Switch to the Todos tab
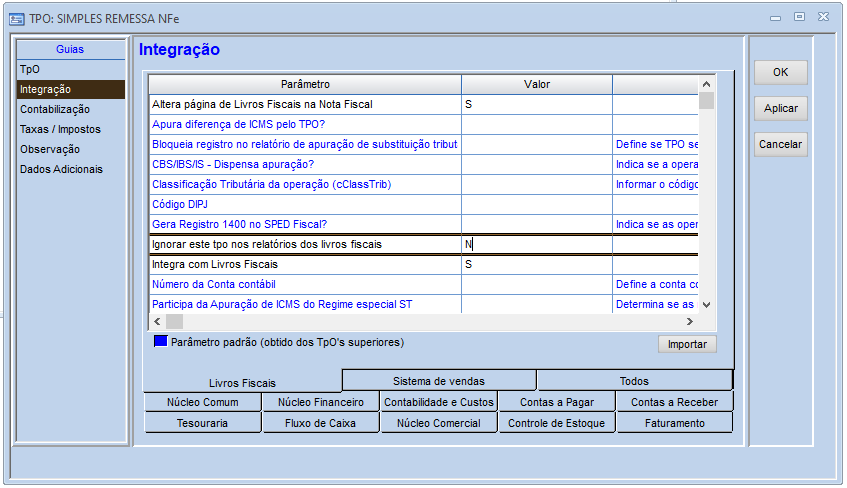 click(x=634, y=381)
